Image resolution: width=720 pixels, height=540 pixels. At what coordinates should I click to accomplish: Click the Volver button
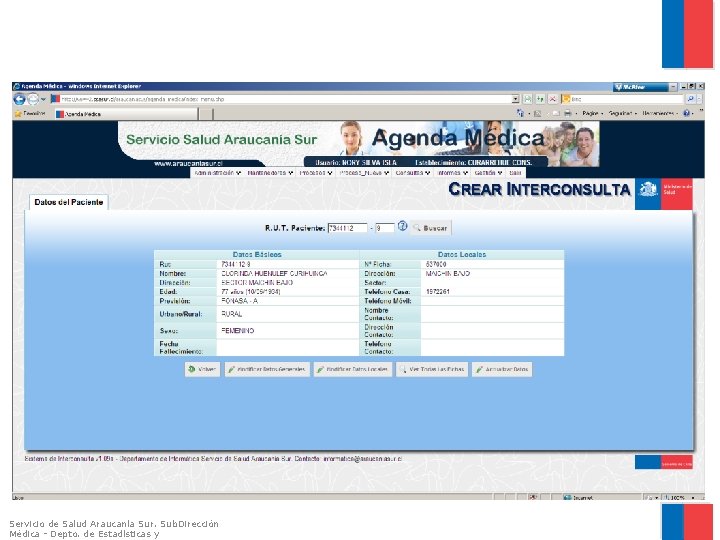[202, 369]
